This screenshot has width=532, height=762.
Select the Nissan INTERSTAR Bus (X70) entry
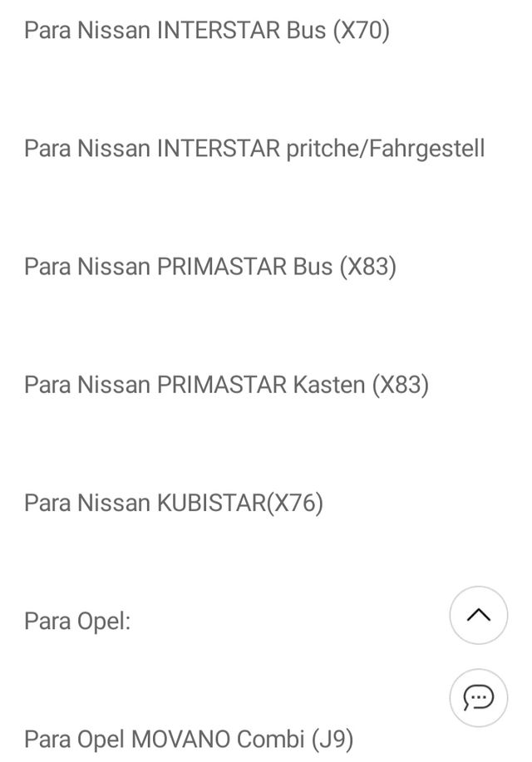pyautogui.click(x=206, y=31)
